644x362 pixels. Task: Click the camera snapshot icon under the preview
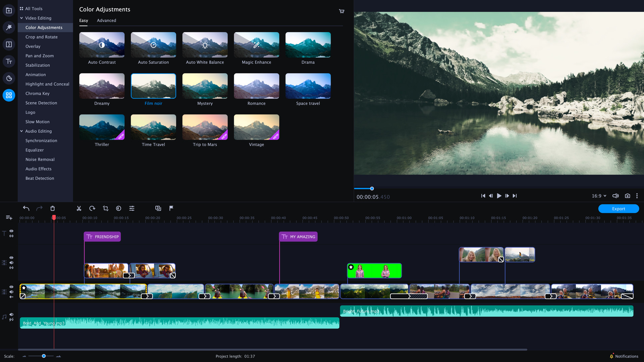click(628, 196)
